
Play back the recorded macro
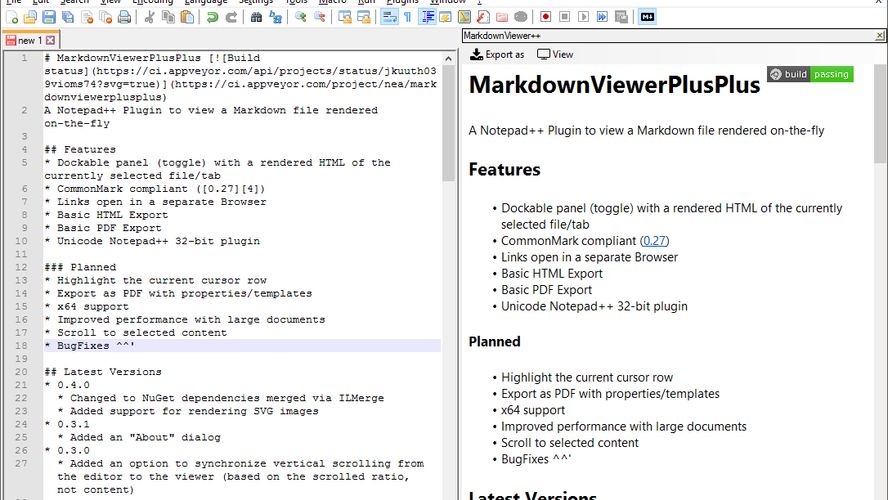point(583,17)
